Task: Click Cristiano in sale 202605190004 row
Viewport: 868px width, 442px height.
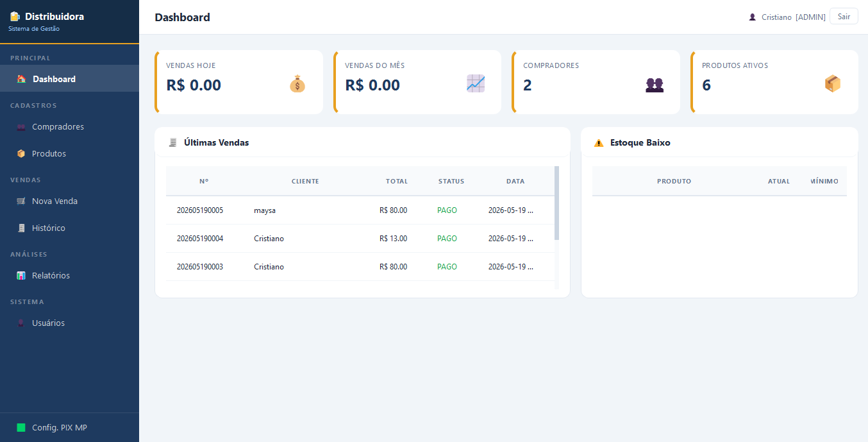Action: tap(269, 239)
